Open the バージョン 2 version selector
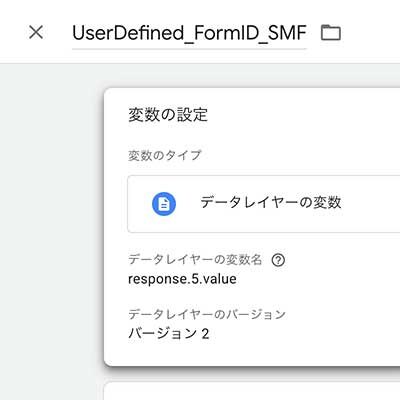 [x=169, y=334]
